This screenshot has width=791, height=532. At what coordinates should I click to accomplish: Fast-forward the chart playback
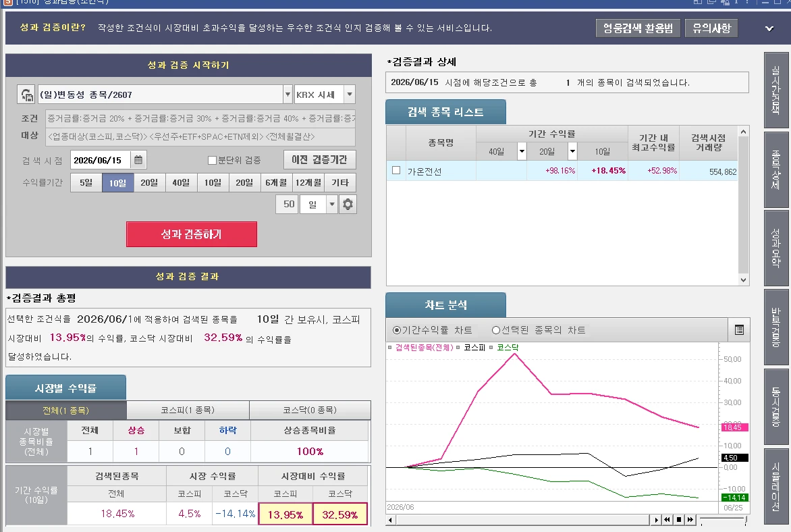pyautogui.click(x=690, y=519)
